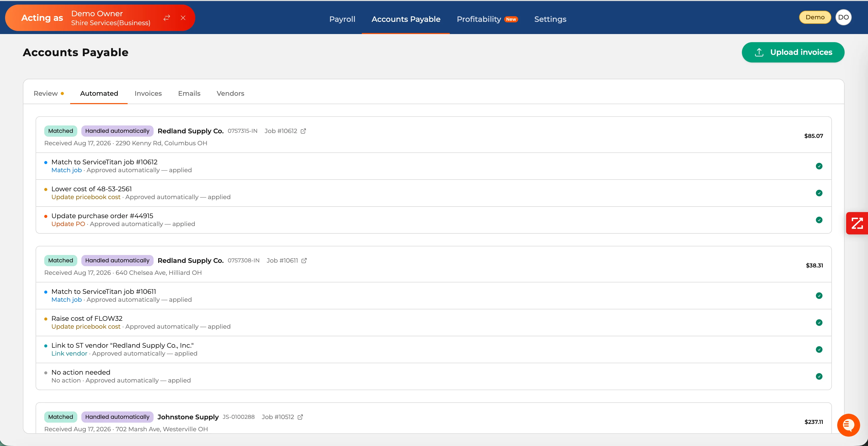Image resolution: width=868 pixels, height=446 pixels.
Task: Click the switch-user arrows icon in banner
Action: pos(167,18)
